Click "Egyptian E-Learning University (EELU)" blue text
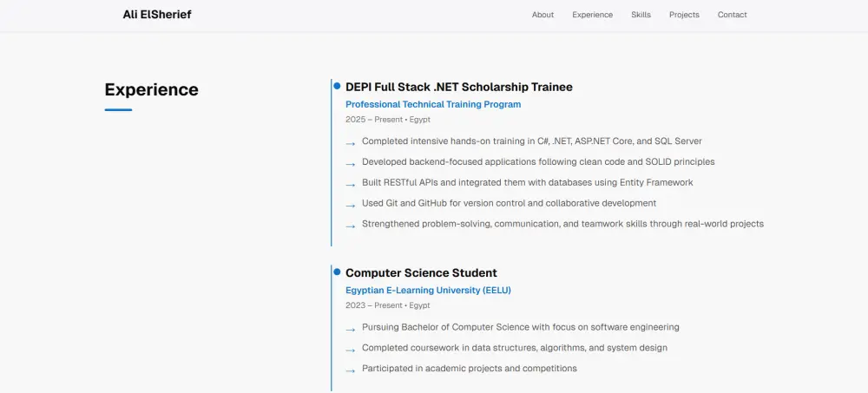The width and height of the screenshot is (868, 393). 428,290
